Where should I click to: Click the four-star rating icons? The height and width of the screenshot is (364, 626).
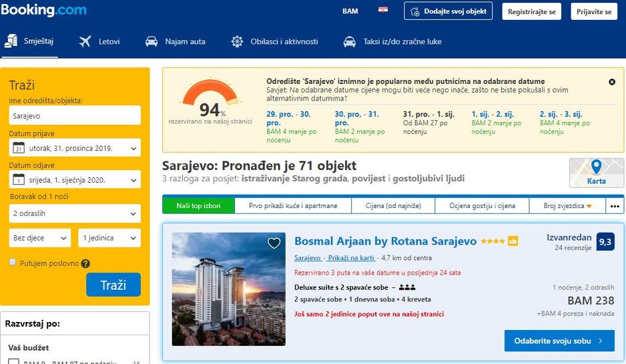point(493,241)
